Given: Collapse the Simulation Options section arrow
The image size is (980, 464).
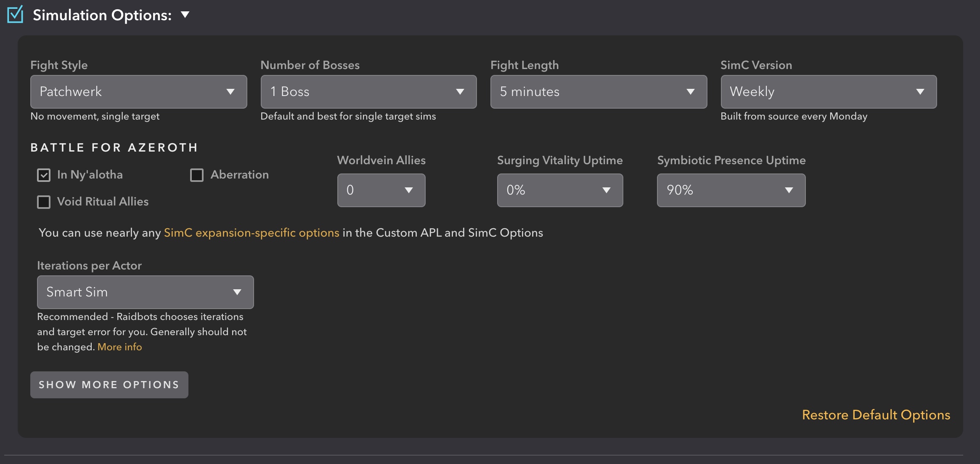Looking at the screenshot, I should [185, 15].
